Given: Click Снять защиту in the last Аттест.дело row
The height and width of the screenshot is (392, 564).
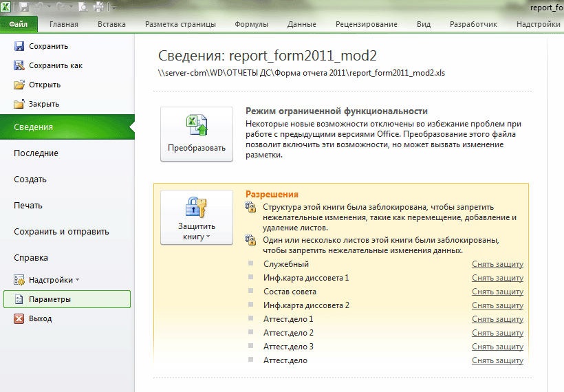Looking at the screenshot, I should click(497, 360).
